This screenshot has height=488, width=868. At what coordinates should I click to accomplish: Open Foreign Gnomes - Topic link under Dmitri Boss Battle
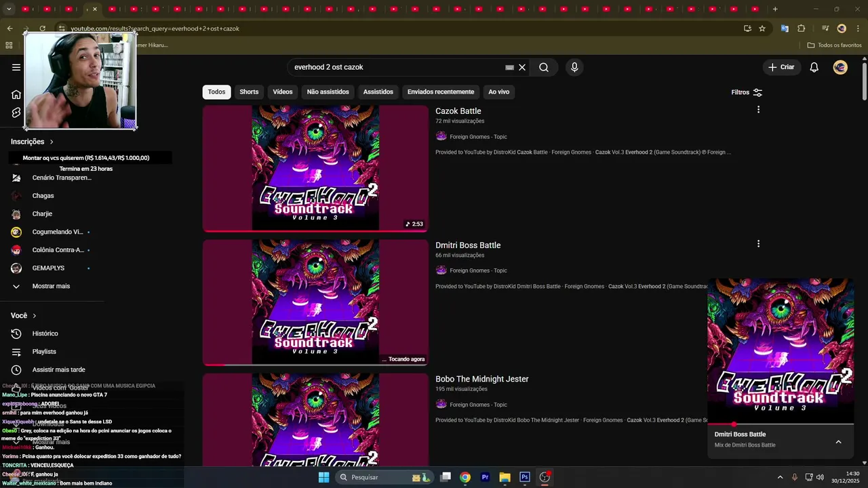coord(478,270)
